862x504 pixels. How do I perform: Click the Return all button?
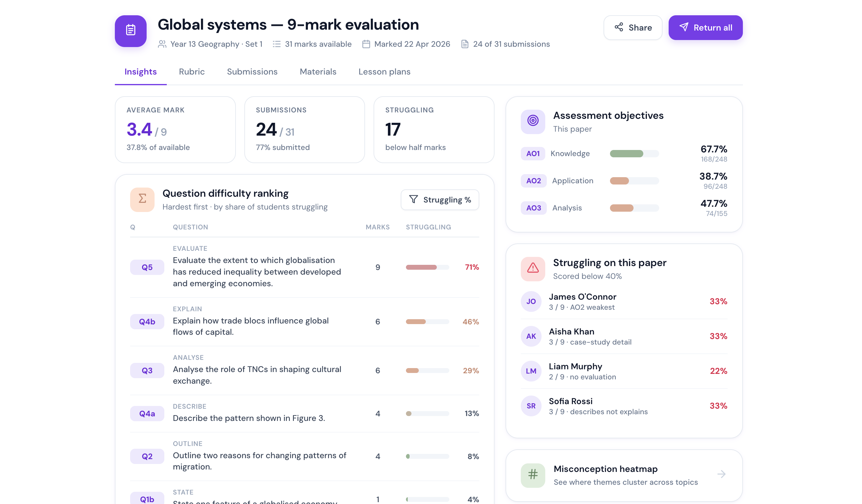tap(706, 27)
